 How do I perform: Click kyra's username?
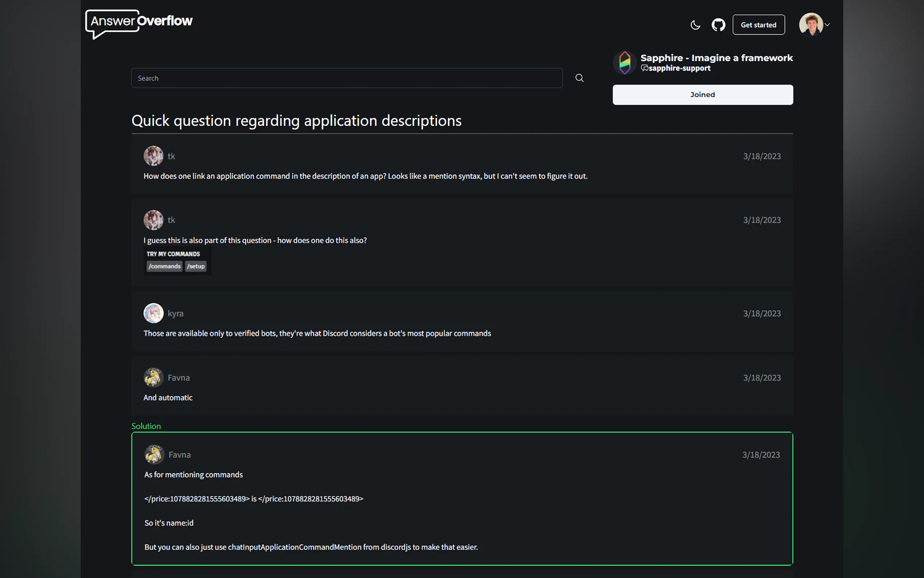pos(175,313)
